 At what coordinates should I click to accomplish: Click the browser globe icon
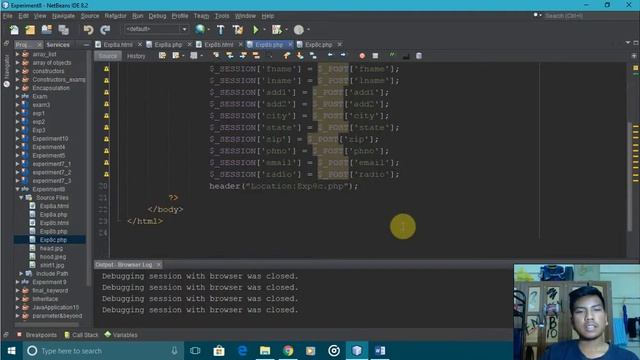pos(200,29)
